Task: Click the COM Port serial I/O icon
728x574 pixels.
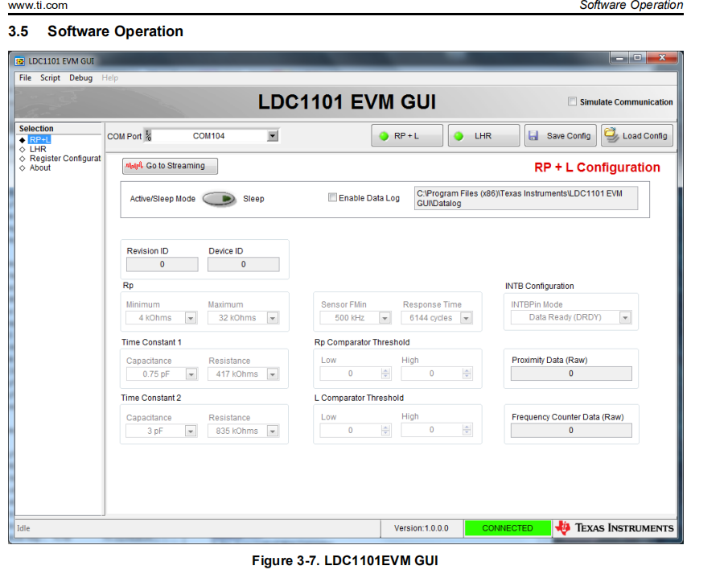Action: coord(148,135)
